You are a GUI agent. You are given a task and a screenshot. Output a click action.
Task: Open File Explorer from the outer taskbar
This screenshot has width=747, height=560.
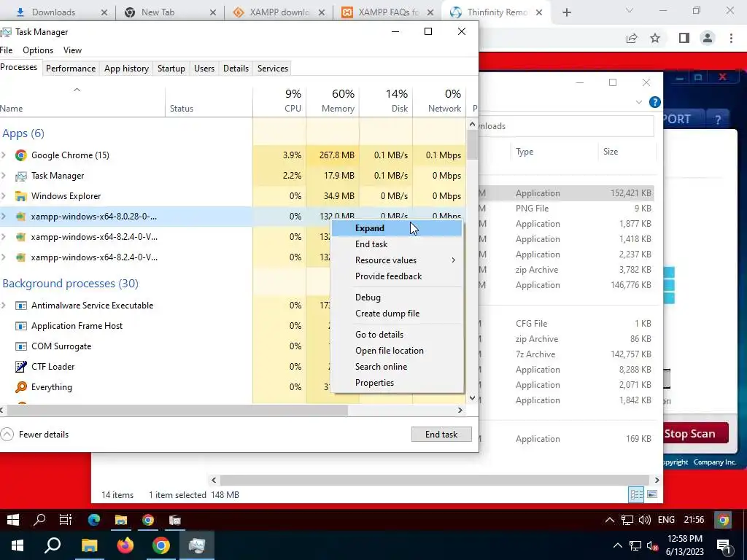pos(89,545)
